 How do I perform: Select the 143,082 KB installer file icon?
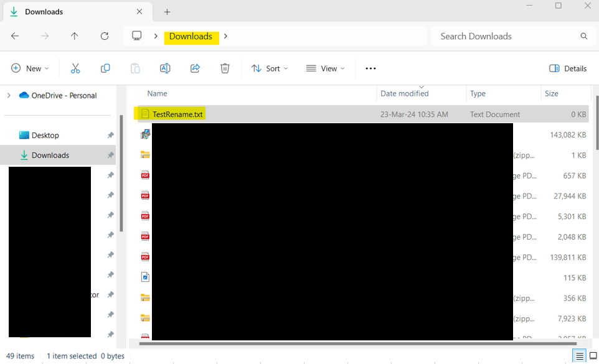pyautogui.click(x=145, y=134)
